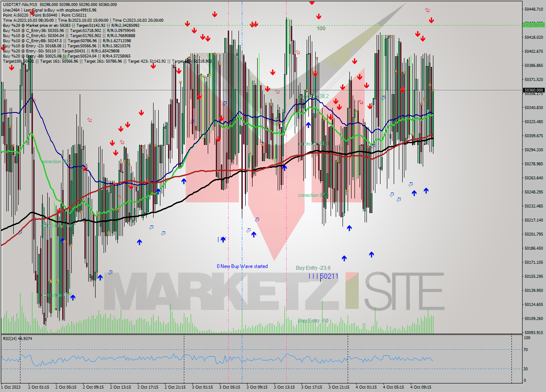Click the 50325.485 price axis value
The image size is (546, 392).
tap(534, 121)
